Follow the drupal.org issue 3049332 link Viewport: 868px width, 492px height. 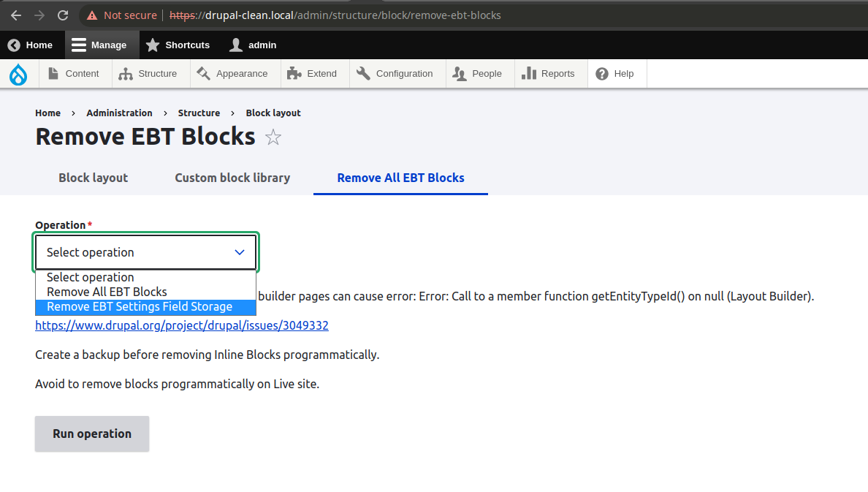182,325
